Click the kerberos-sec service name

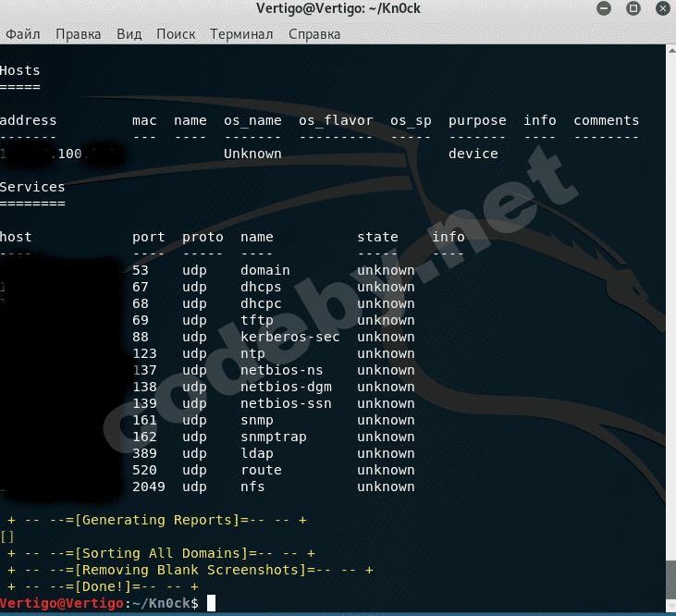[289, 337]
